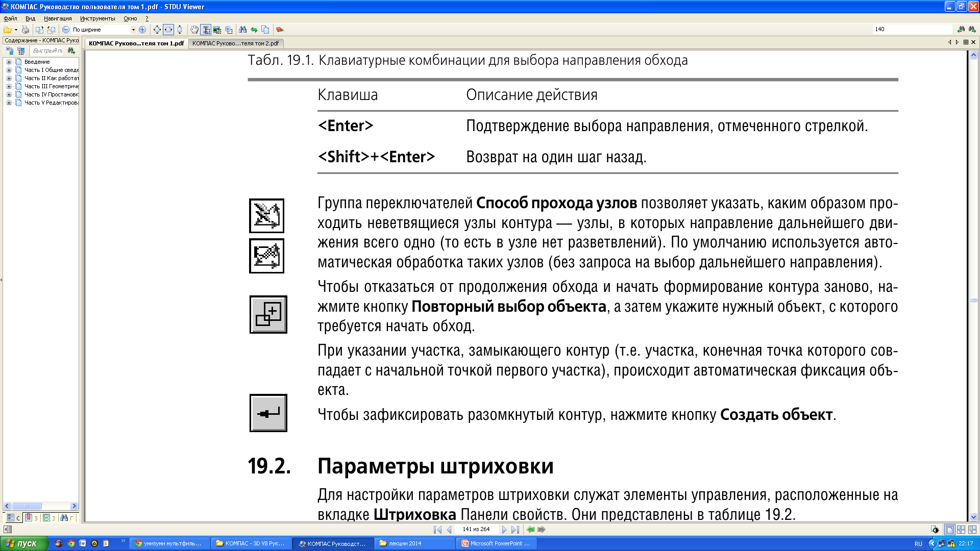Select the 'КОМПАС Руково...теля том 1.pdf' tab

pos(136,43)
